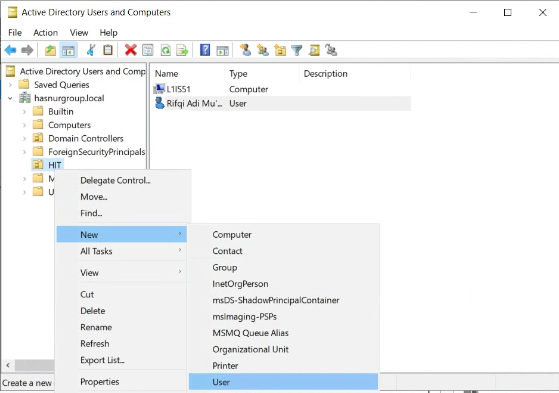Click the Export List toolbar icon
Image resolution: width=559 pixels, height=393 pixels.
click(x=182, y=50)
